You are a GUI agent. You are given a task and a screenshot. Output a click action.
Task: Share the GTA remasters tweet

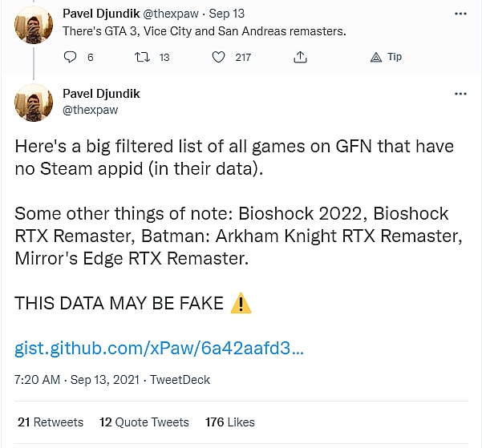(x=300, y=57)
